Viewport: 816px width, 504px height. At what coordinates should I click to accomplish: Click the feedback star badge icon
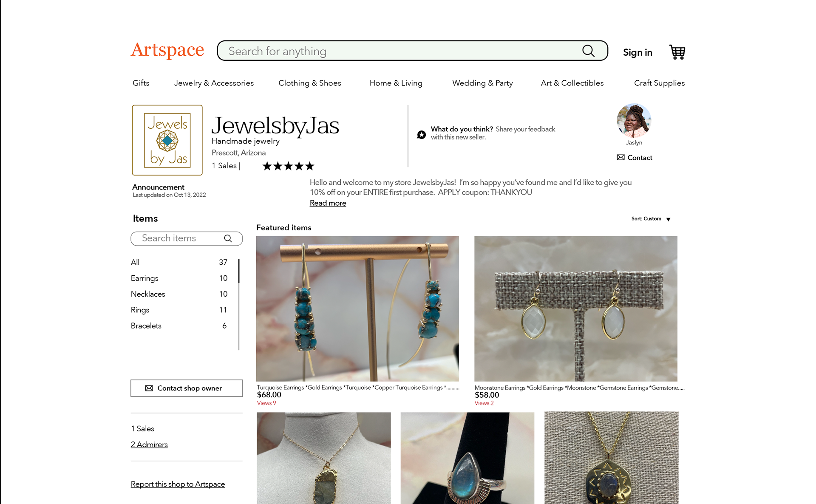421,135
